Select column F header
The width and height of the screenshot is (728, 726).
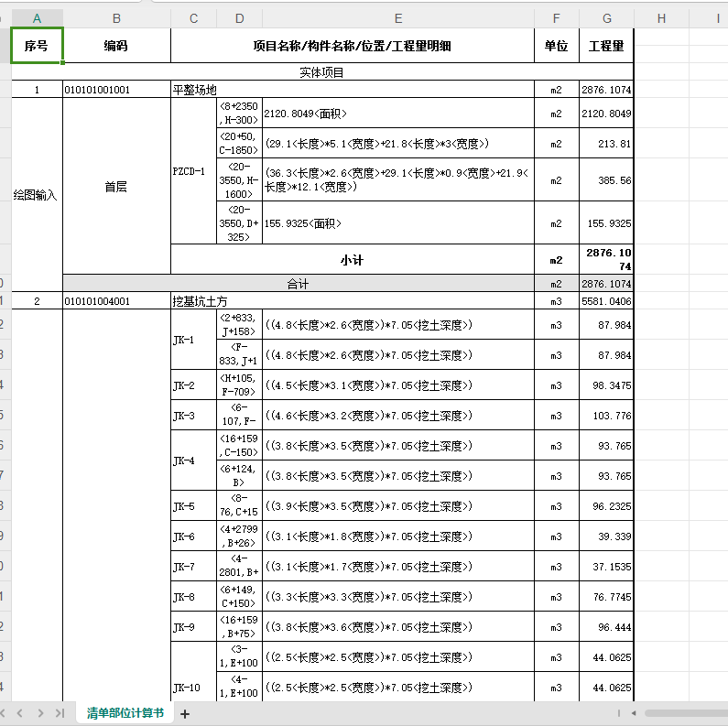556,18
